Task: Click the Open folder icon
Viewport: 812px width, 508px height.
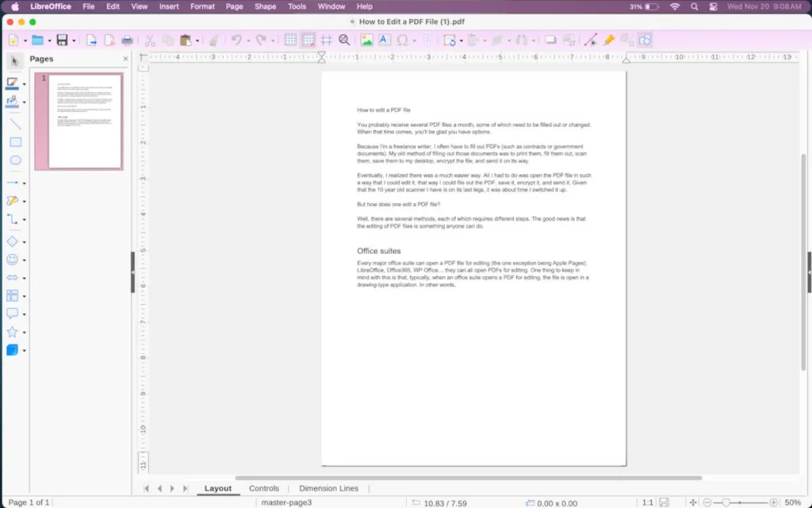Action: pyautogui.click(x=37, y=40)
